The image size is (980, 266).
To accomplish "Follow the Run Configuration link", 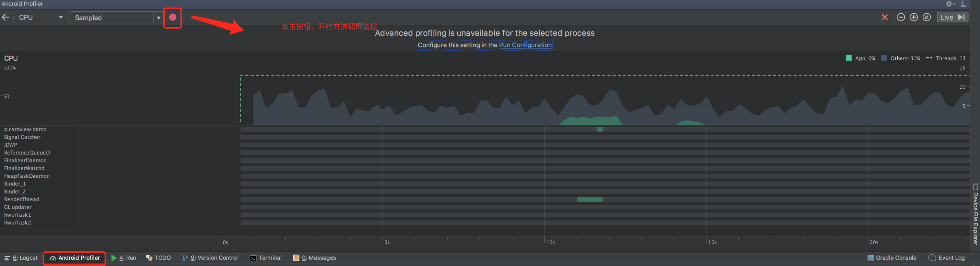I will [525, 45].
